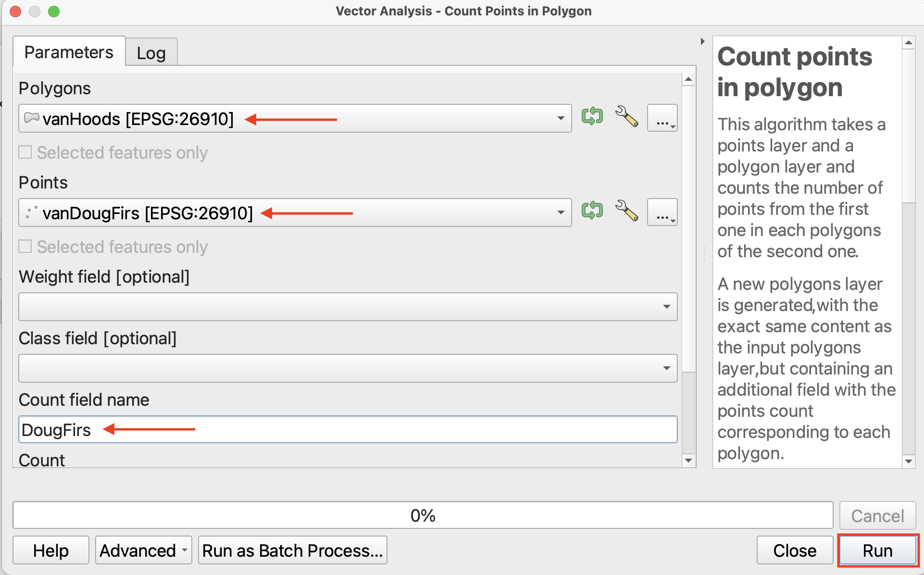Screen dimensions: 924x575
Task: Open advanced options wrench for Points
Action: click(626, 211)
